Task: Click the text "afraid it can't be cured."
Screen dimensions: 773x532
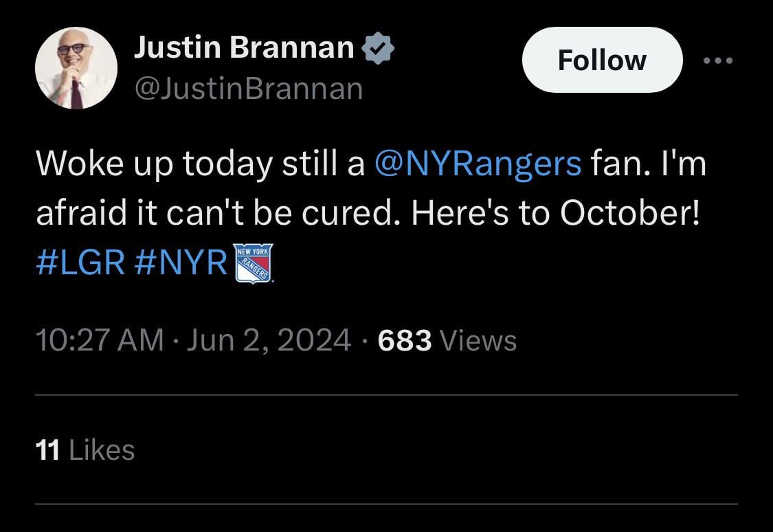Action: [x=218, y=214]
